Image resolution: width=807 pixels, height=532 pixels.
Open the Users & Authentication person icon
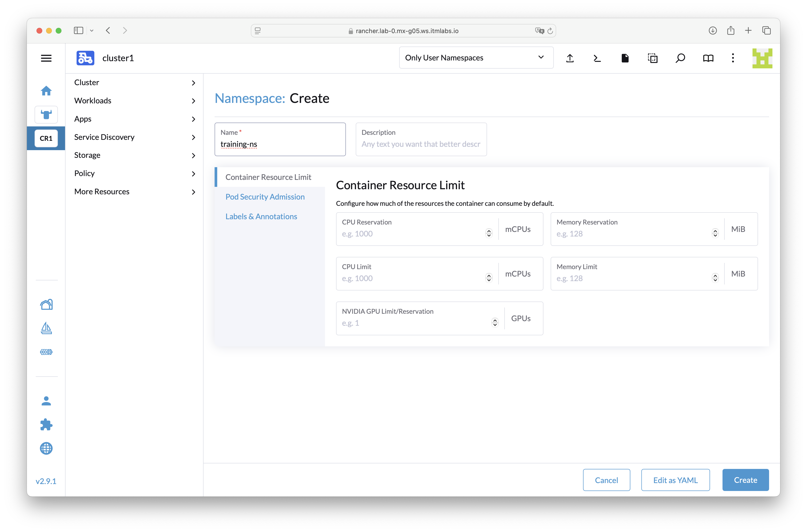tap(46, 401)
